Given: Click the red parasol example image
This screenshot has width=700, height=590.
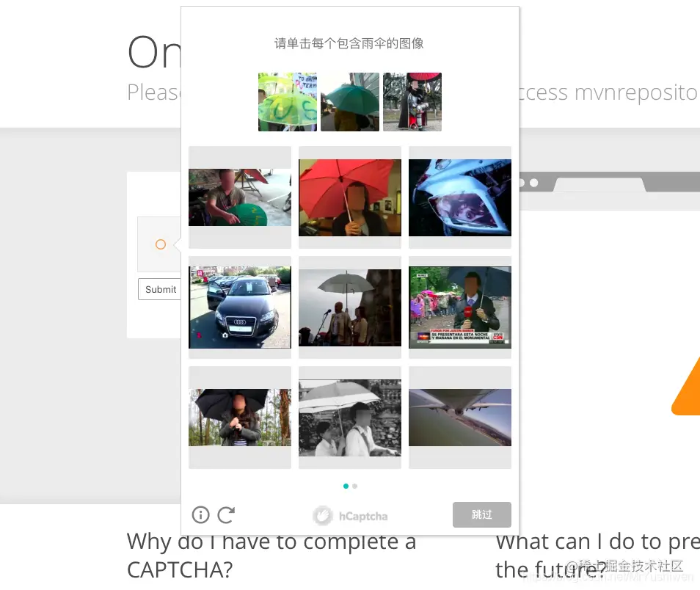Looking at the screenshot, I should 412,102.
